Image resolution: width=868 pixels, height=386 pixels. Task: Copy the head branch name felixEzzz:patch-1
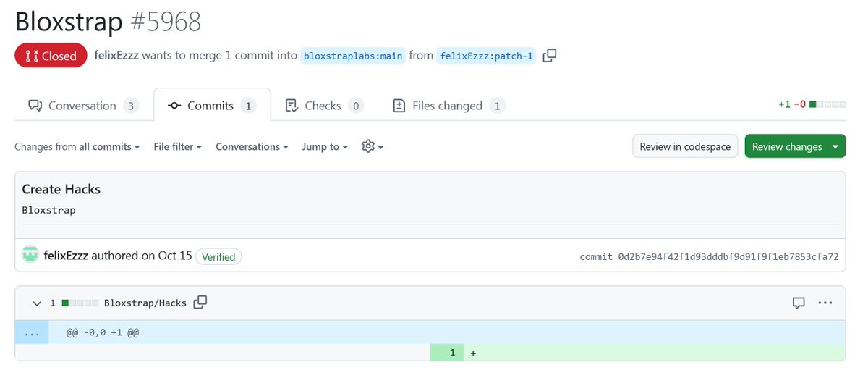coord(550,55)
